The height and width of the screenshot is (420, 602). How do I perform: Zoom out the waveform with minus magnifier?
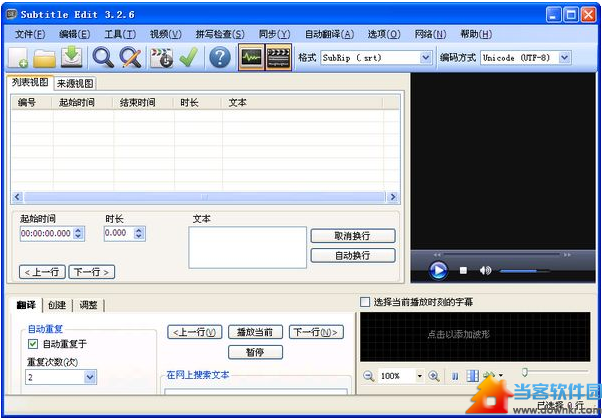coord(368,375)
